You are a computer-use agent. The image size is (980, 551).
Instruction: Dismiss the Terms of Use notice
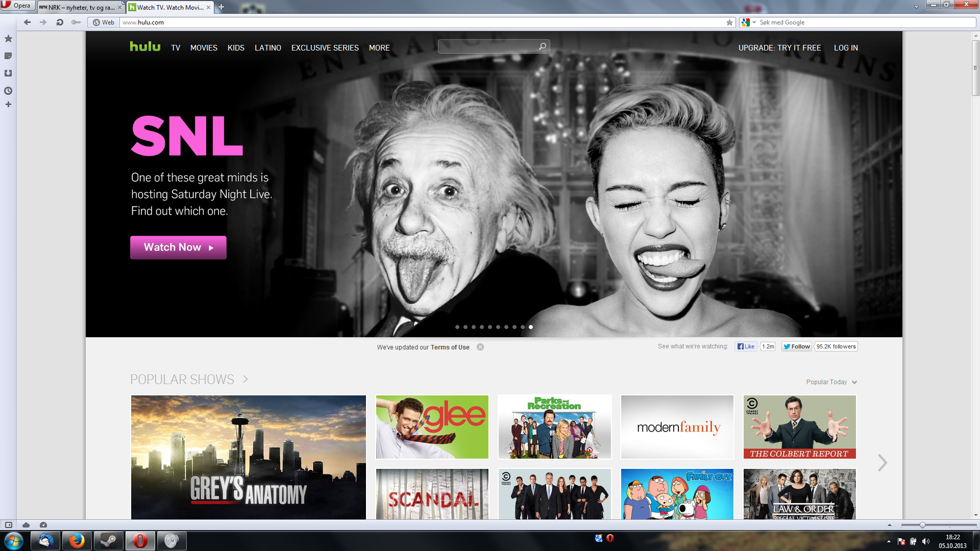(x=480, y=347)
